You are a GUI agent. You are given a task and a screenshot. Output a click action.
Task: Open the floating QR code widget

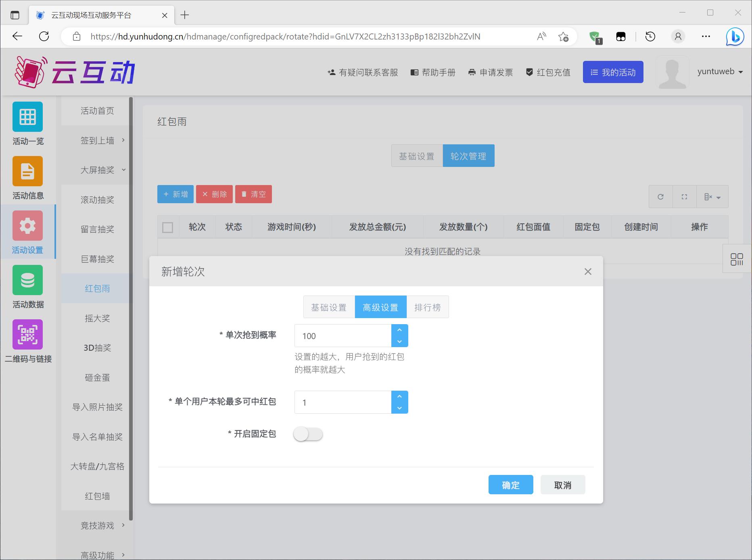[737, 259]
